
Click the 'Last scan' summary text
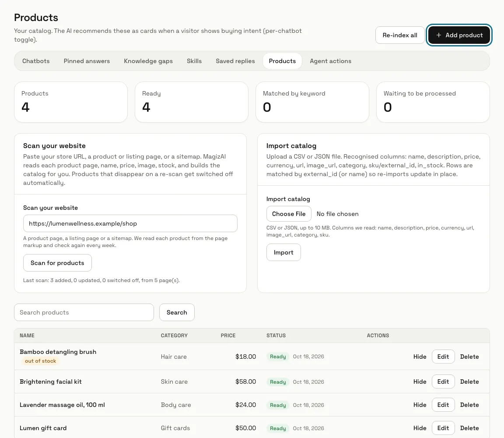pyautogui.click(x=101, y=280)
